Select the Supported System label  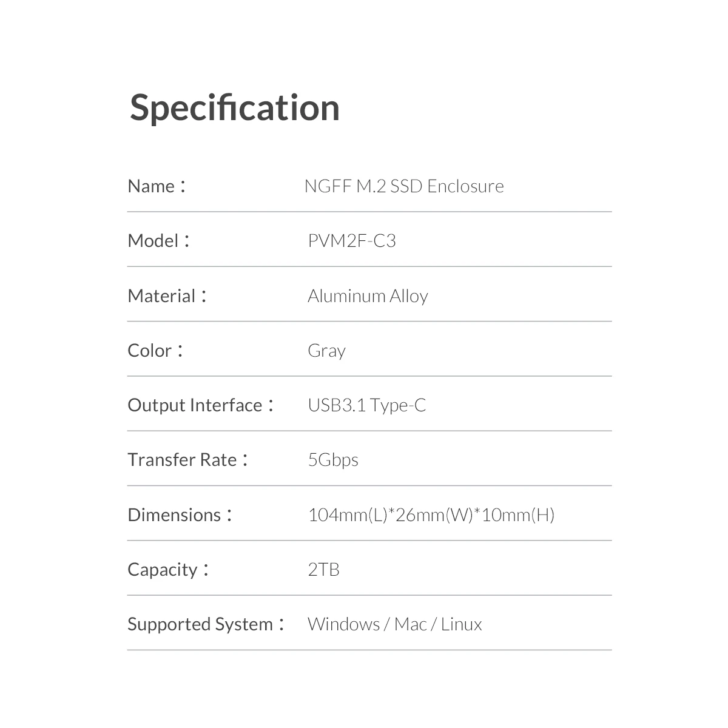pos(206,624)
